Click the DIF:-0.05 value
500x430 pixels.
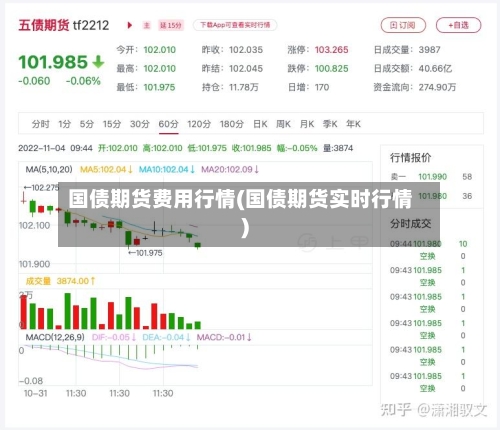coord(114,337)
